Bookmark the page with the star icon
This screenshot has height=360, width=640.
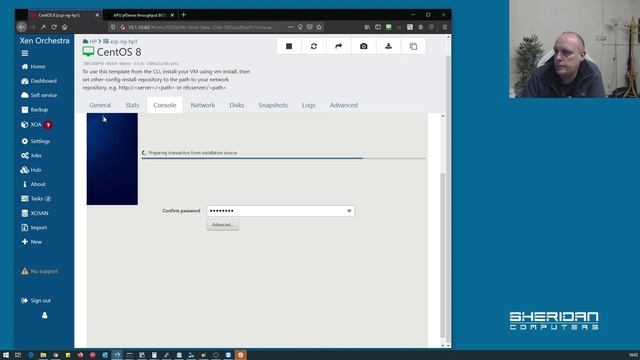point(319,27)
